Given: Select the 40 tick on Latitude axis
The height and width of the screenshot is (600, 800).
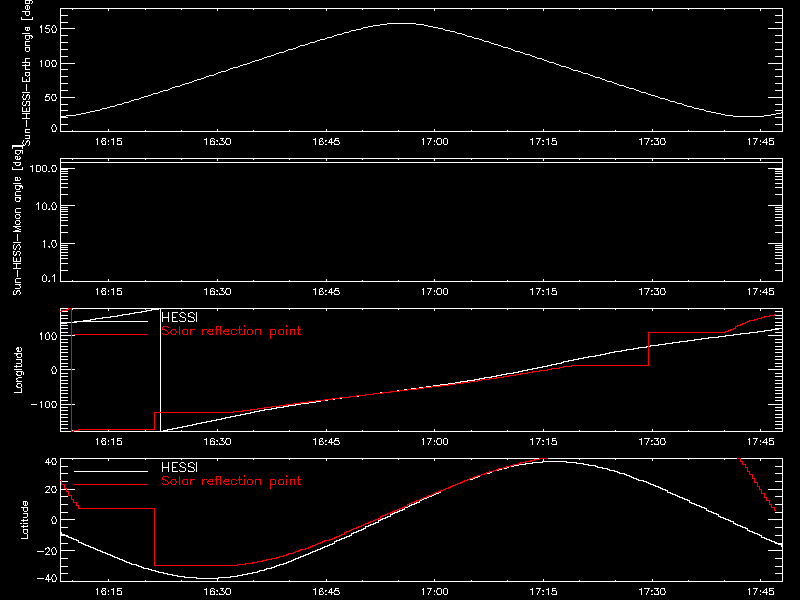Looking at the screenshot, I should (x=51, y=462).
